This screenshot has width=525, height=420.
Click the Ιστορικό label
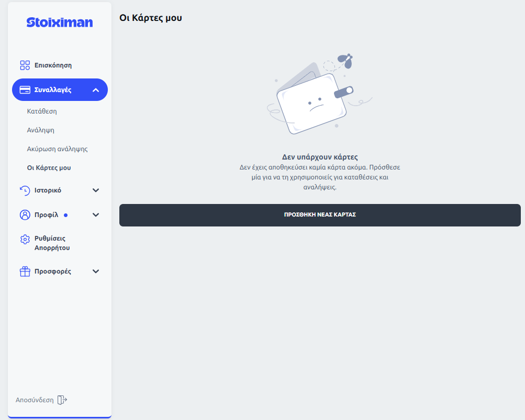point(48,190)
